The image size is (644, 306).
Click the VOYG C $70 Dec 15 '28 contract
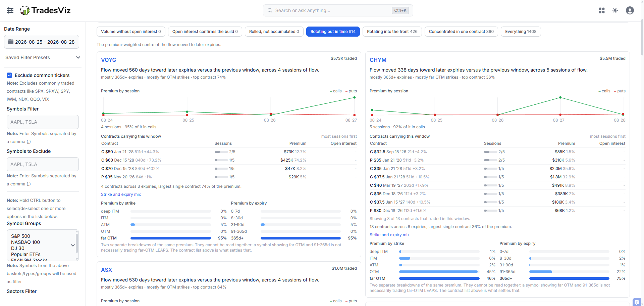(130, 169)
